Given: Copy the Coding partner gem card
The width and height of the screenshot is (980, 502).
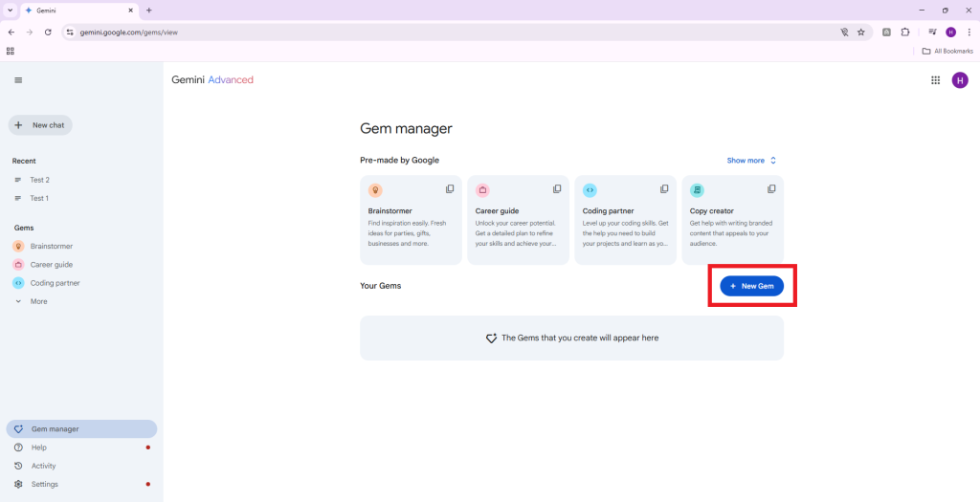Looking at the screenshot, I should 664,188.
